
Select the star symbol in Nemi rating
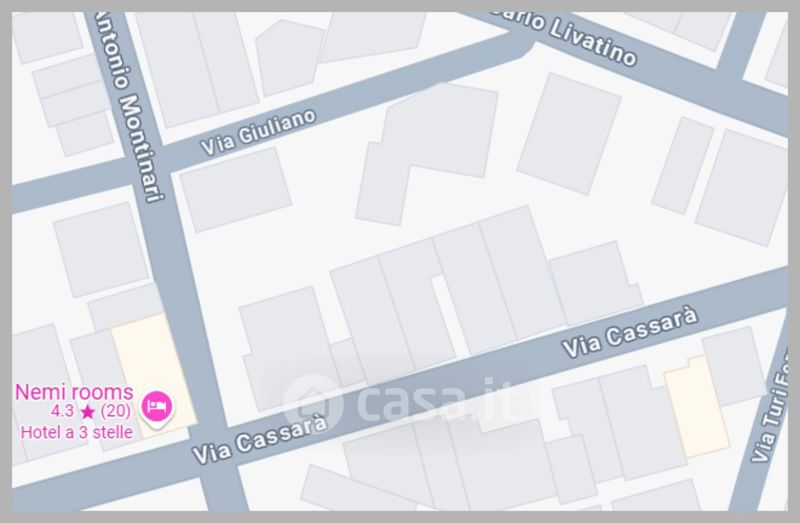tap(88, 411)
